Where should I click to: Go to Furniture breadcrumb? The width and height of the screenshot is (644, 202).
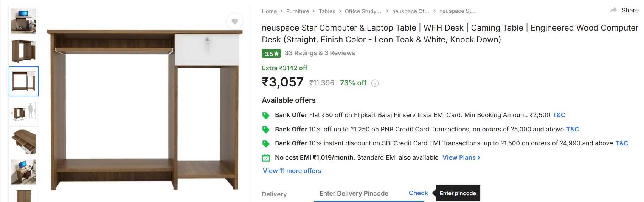pyautogui.click(x=298, y=11)
